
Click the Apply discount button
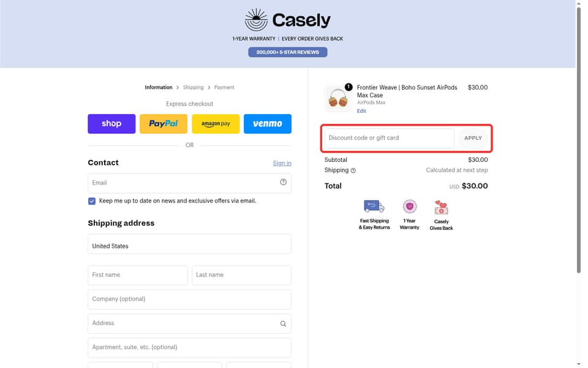[473, 138]
